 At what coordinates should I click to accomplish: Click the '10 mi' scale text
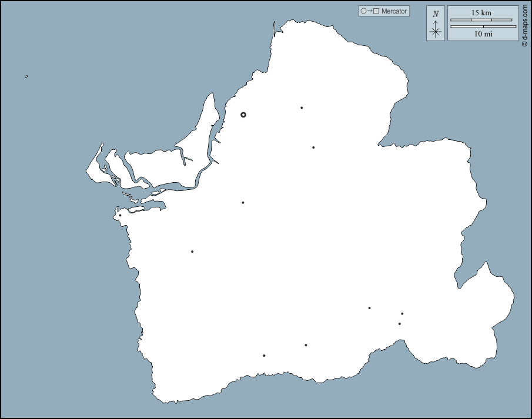483,34
